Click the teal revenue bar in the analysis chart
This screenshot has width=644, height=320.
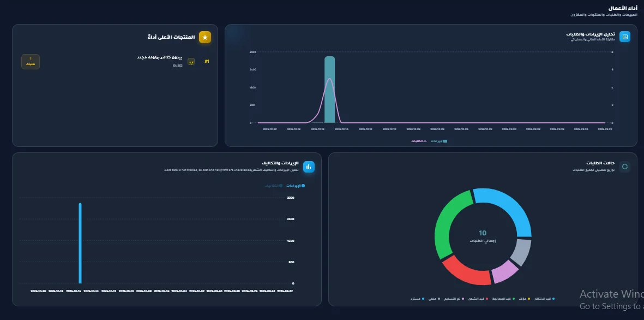coord(329,89)
